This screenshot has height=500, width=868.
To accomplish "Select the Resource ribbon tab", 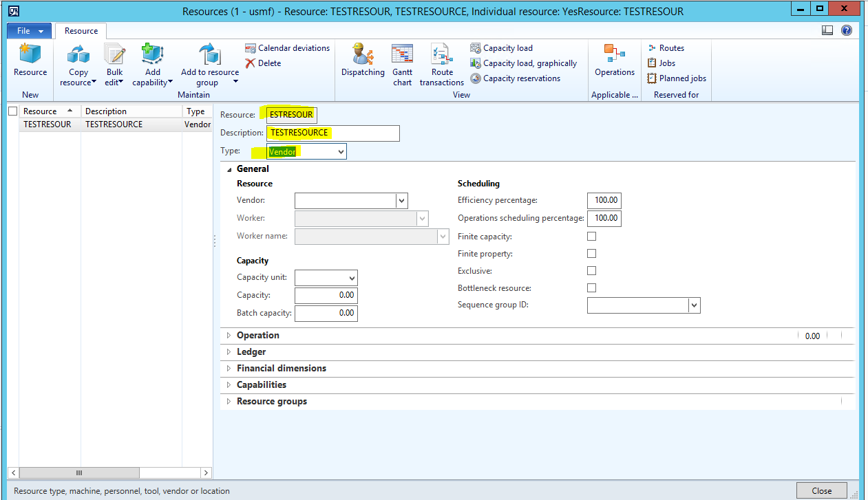I will point(81,31).
